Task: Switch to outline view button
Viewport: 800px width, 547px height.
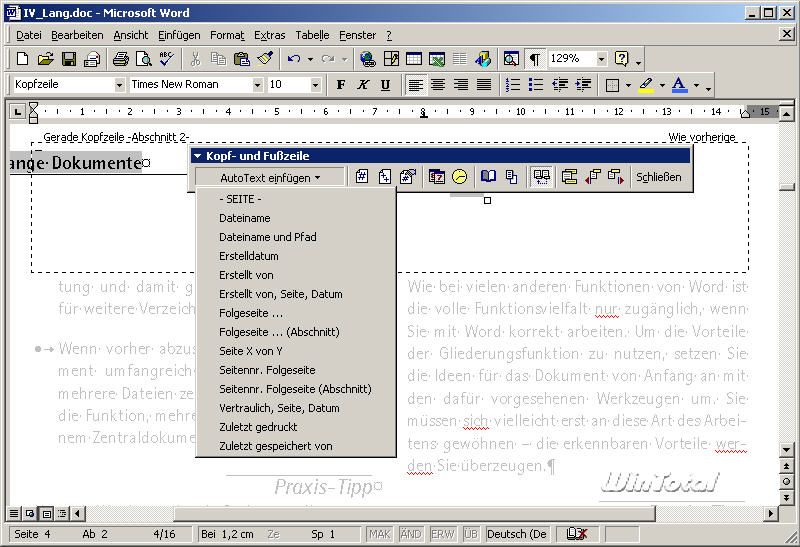Action: (62, 513)
